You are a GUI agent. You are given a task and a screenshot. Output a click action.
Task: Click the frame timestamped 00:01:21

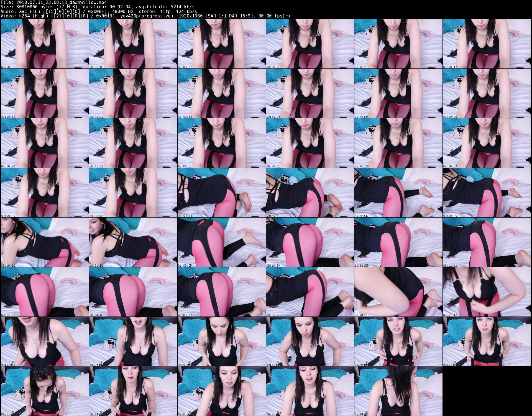pos(310,341)
